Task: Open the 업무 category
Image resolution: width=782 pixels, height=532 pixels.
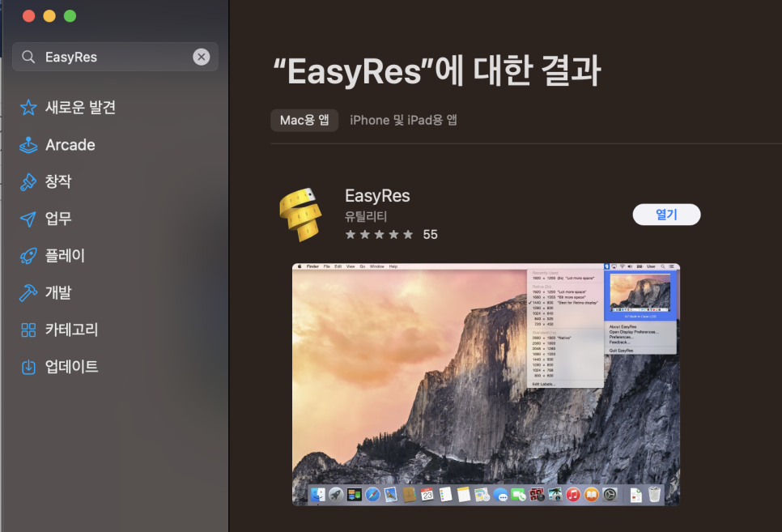Action: tap(58, 218)
